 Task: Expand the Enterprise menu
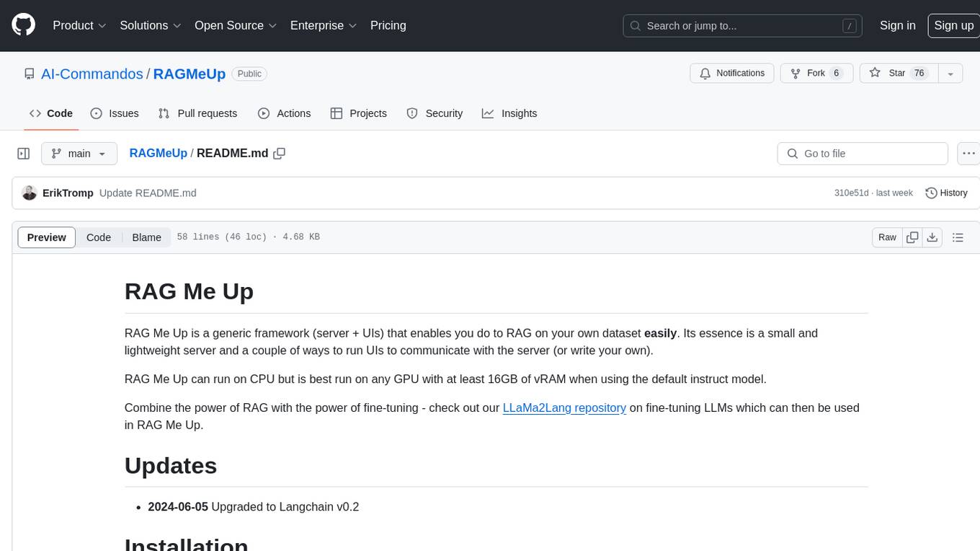coord(324,25)
